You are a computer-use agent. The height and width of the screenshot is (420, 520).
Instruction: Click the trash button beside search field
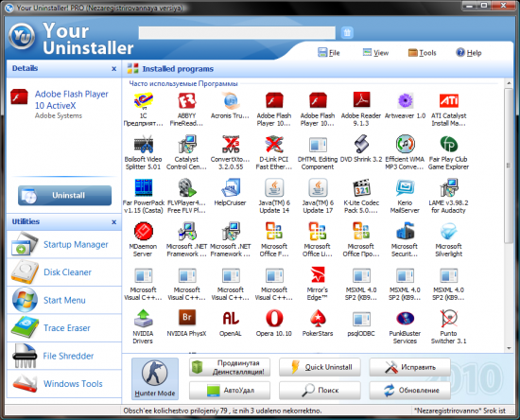347,32
